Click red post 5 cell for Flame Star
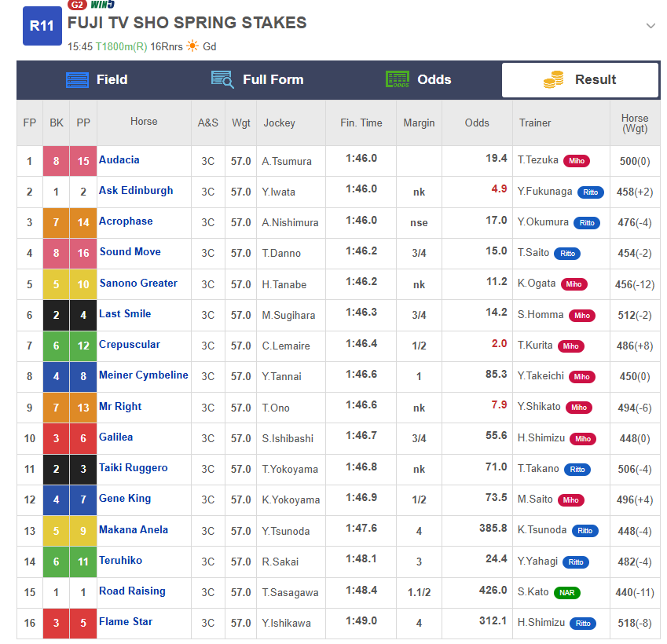Viewport: 667px width, 644px height. pyautogui.click(x=83, y=623)
